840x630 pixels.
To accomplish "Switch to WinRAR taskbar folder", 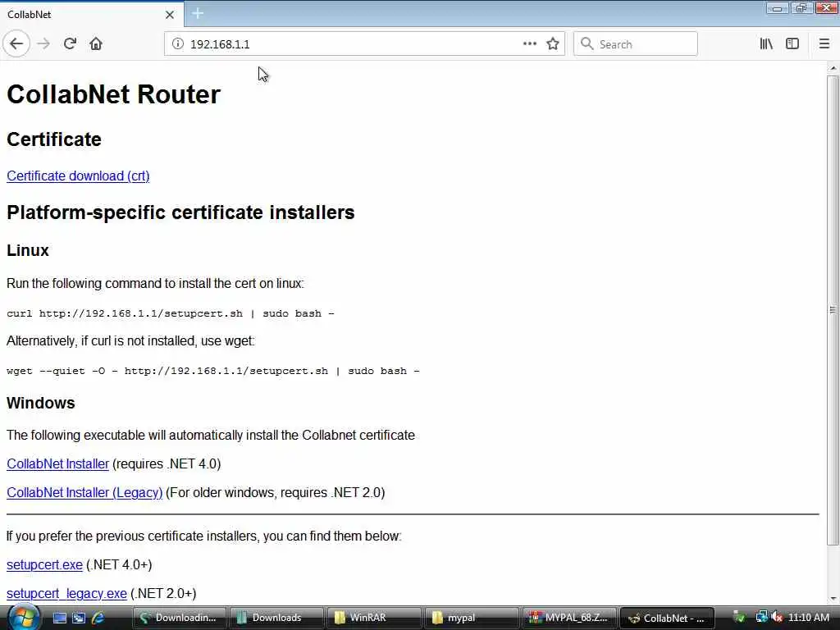I will coord(374,619).
